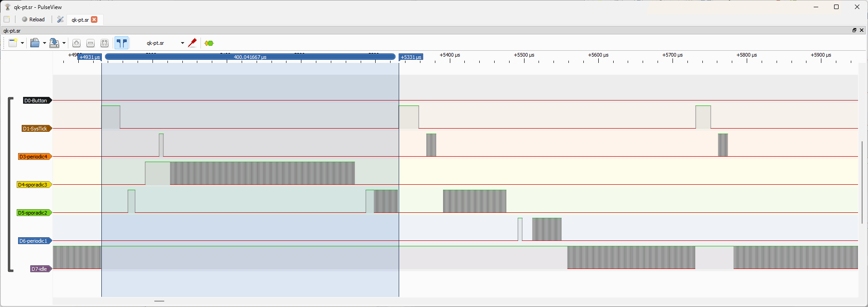868x307 pixels.
Task: Click the +5331 µs cursor marker
Action: click(410, 57)
